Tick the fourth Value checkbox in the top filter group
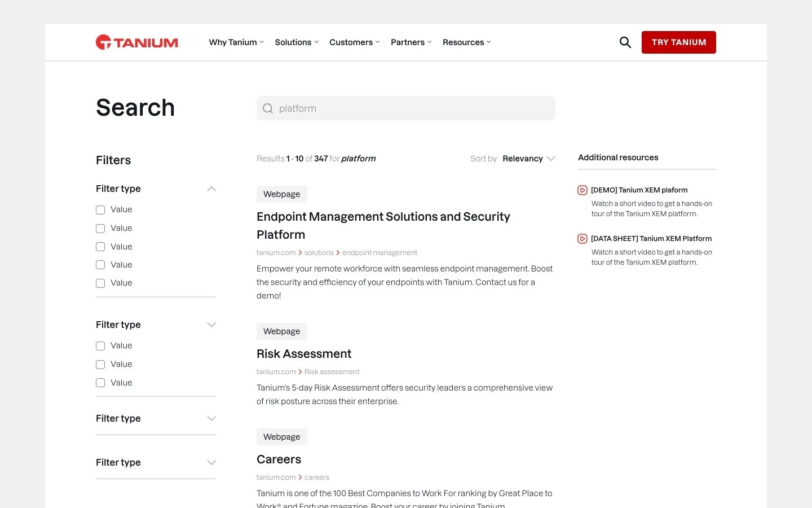Screen dimensions: 812x508 point(100,265)
